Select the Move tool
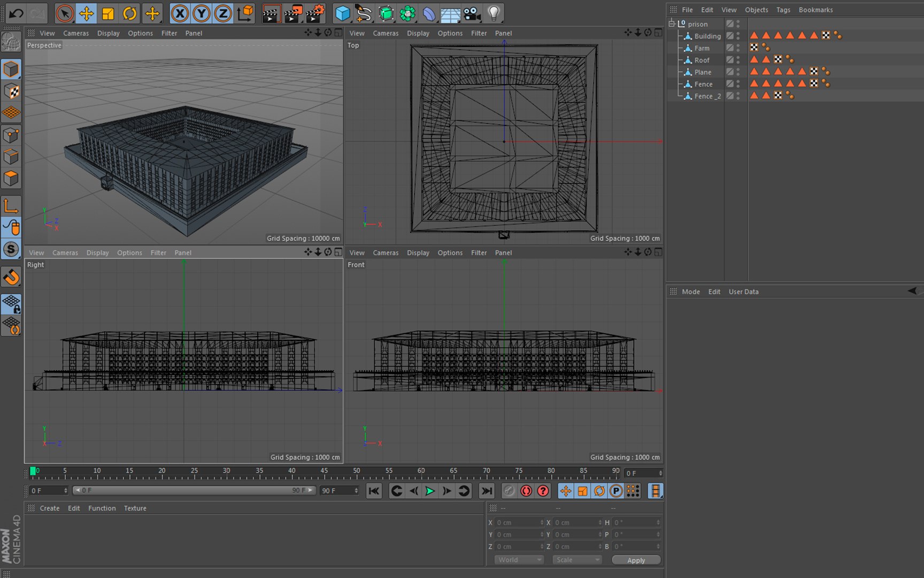The height and width of the screenshot is (578, 924). pyautogui.click(x=86, y=13)
